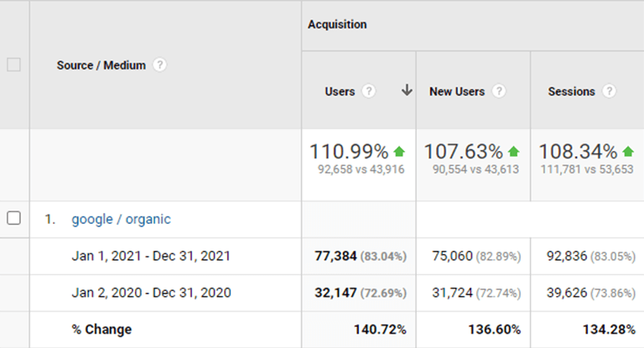Click the Jan 1, 2021 - Dec 31, 2021 row

click(x=151, y=256)
